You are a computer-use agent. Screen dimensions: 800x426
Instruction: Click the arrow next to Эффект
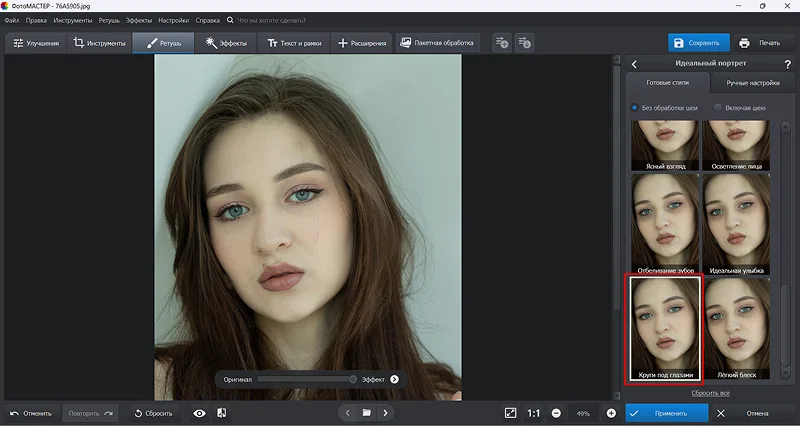click(394, 380)
